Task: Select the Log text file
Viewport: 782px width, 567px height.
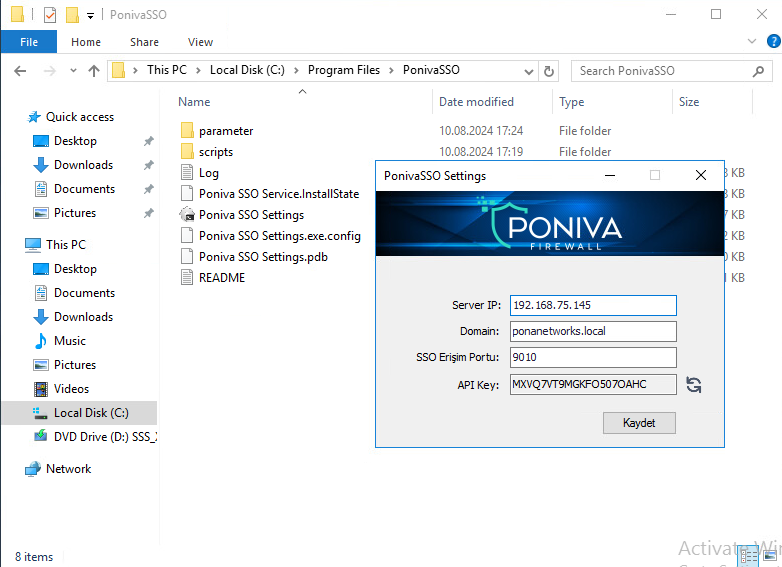Action: (208, 173)
